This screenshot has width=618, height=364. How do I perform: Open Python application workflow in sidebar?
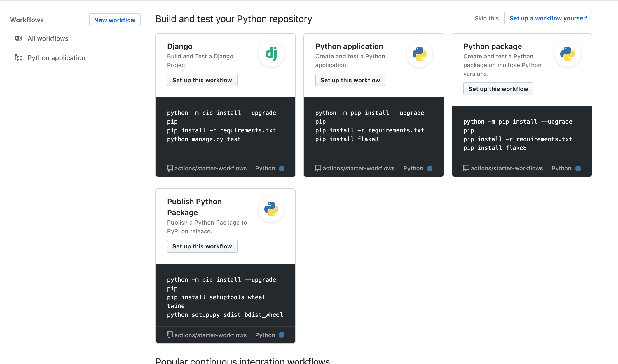pos(56,58)
